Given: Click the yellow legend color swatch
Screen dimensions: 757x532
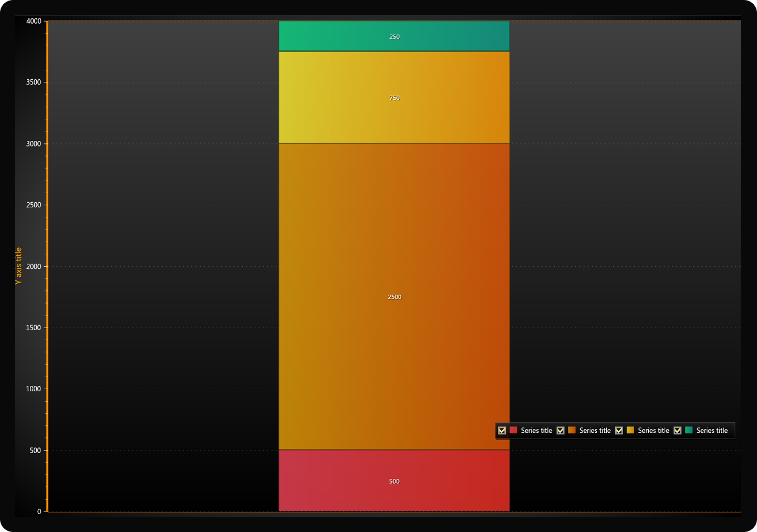Looking at the screenshot, I should pyautogui.click(x=630, y=430).
